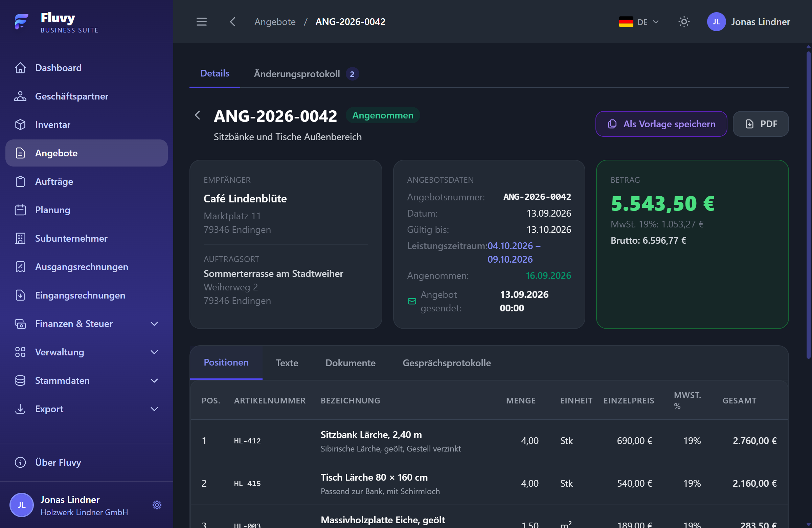
Task: Click the Angenommen status badge
Action: (383, 115)
